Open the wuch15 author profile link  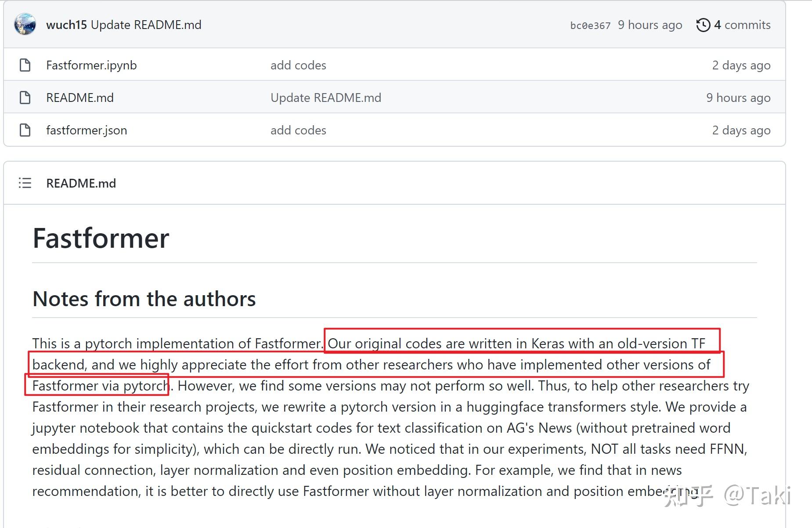coord(66,25)
